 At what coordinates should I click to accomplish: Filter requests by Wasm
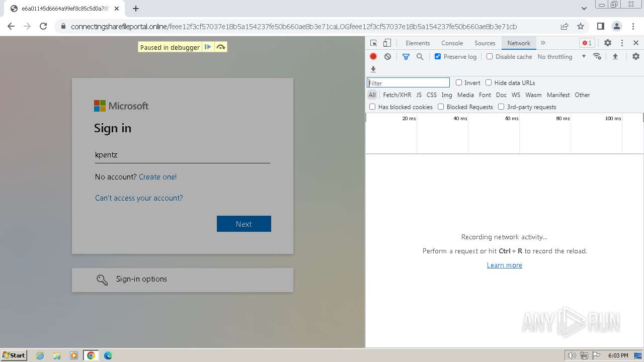[x=533, y=95]
